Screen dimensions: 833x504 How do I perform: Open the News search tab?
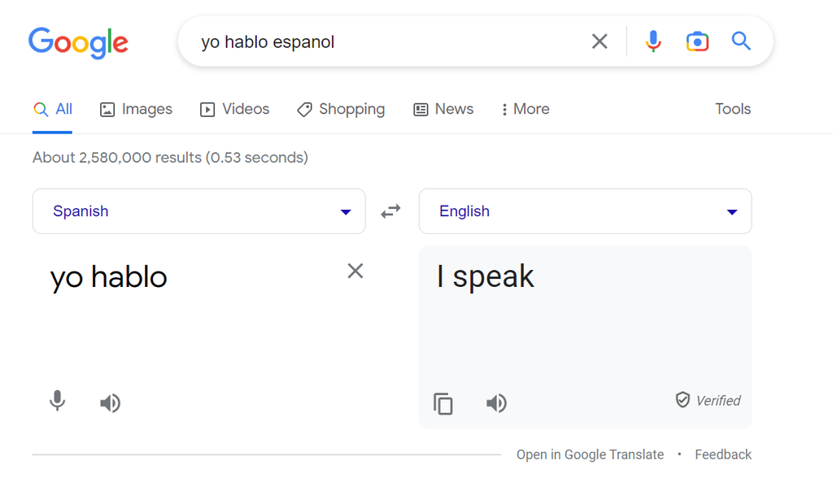coord(443,108)
